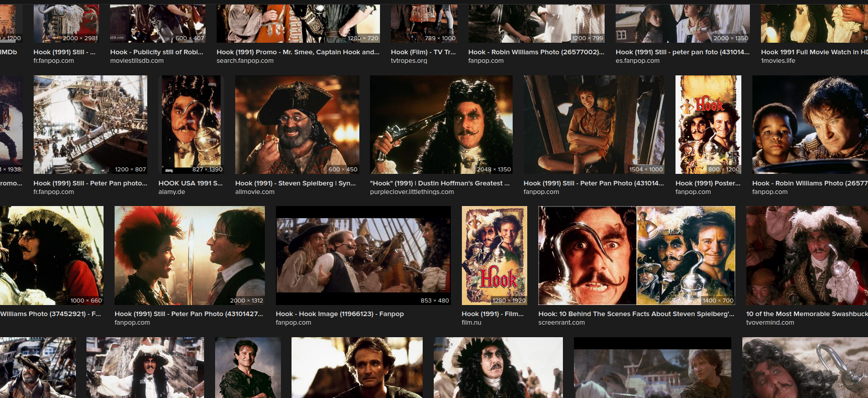Open the top-row thumbnail sized 1280 × 720
This screenshot has width=868, height=398.
point(298,24)
